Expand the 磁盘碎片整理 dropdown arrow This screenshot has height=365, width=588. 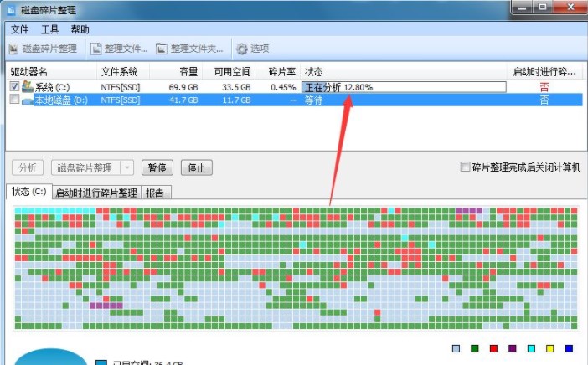pos(127,167)
